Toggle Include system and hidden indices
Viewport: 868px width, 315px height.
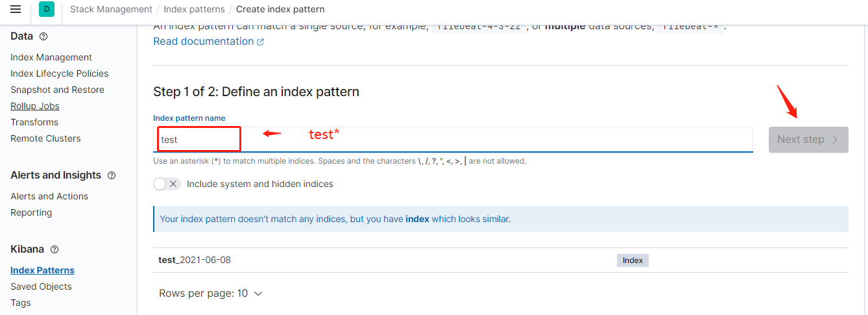[x=166, y=184]
